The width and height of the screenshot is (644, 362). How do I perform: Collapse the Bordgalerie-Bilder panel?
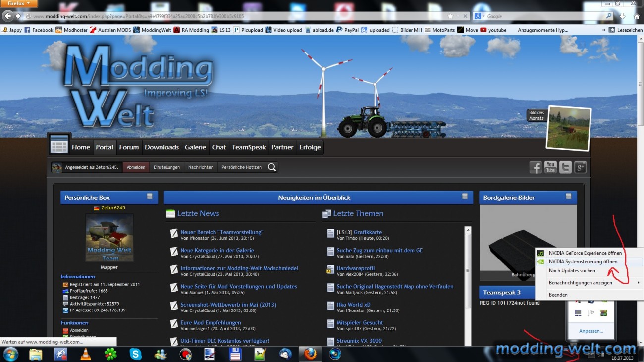pos(569,196)
